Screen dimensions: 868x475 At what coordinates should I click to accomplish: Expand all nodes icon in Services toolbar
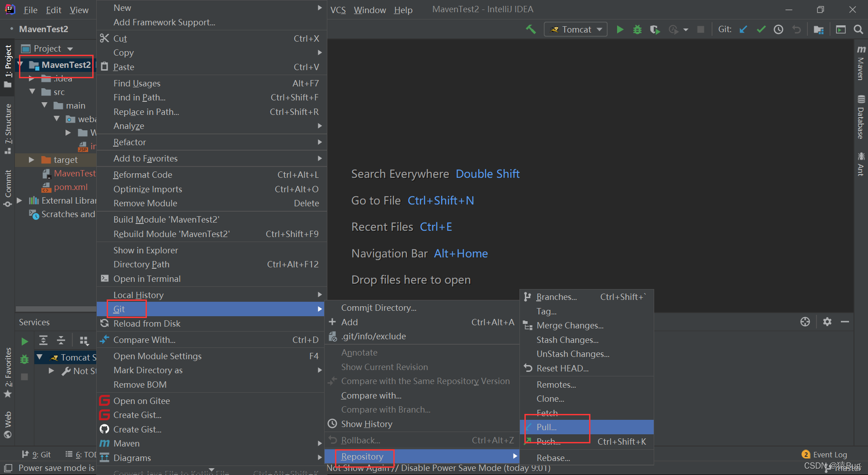[43, 340]
